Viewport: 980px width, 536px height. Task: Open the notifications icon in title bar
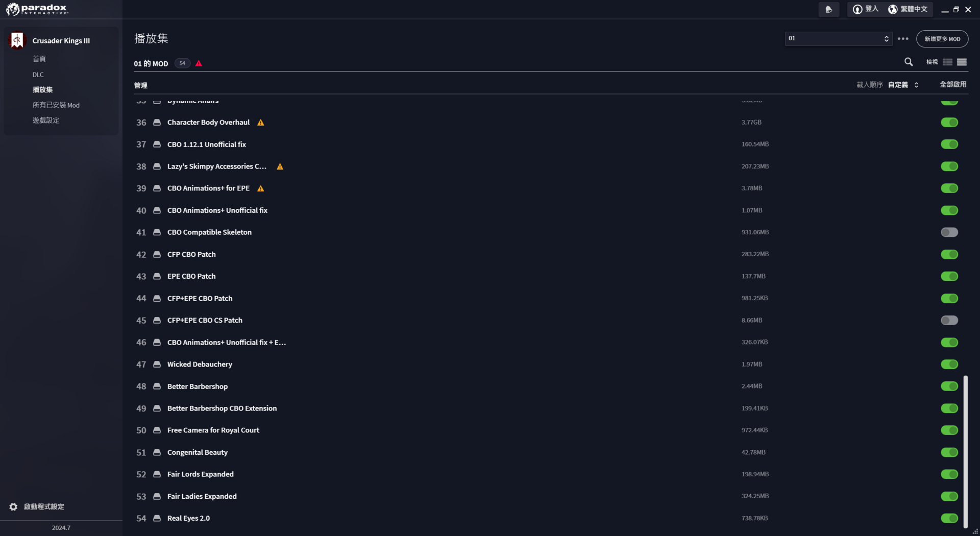[828, 9]
